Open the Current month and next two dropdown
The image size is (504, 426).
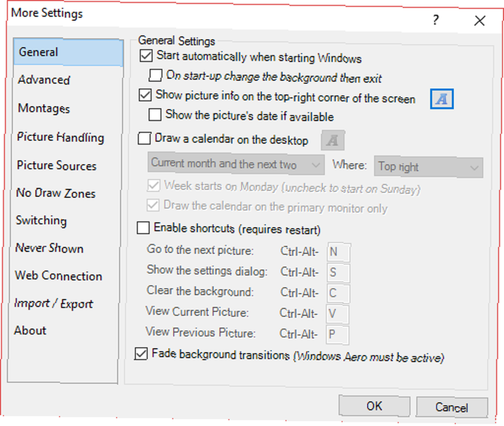click(x=236, y=164)
